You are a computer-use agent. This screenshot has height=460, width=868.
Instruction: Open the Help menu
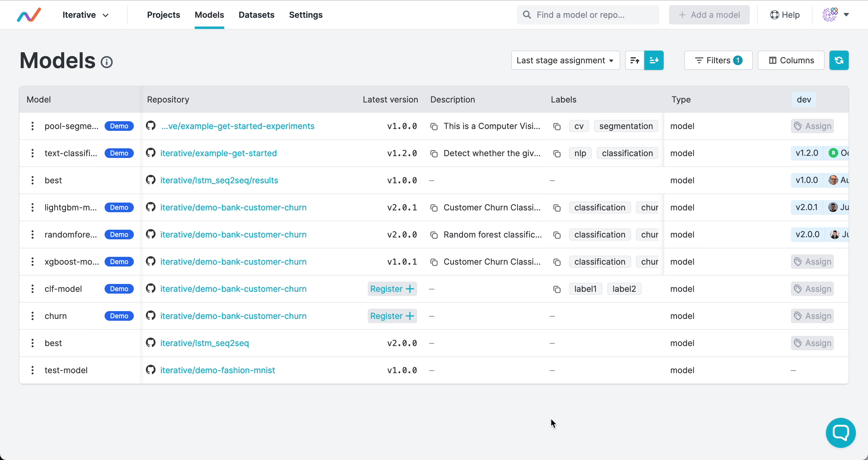point(785,14)
